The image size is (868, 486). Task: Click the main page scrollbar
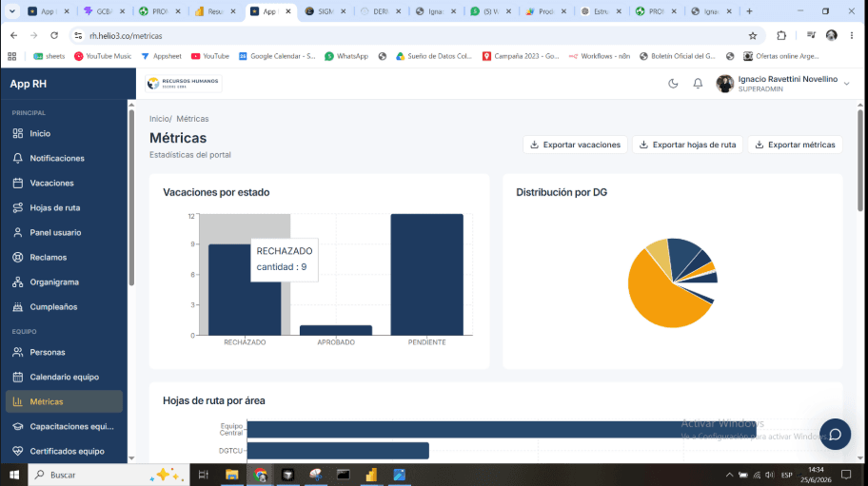pos(860,161)
